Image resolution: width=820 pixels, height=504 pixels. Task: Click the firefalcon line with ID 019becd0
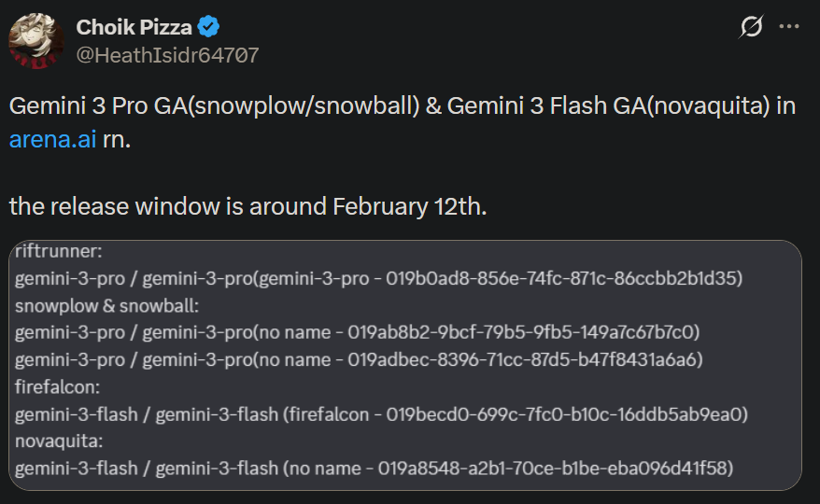[383, 413]
